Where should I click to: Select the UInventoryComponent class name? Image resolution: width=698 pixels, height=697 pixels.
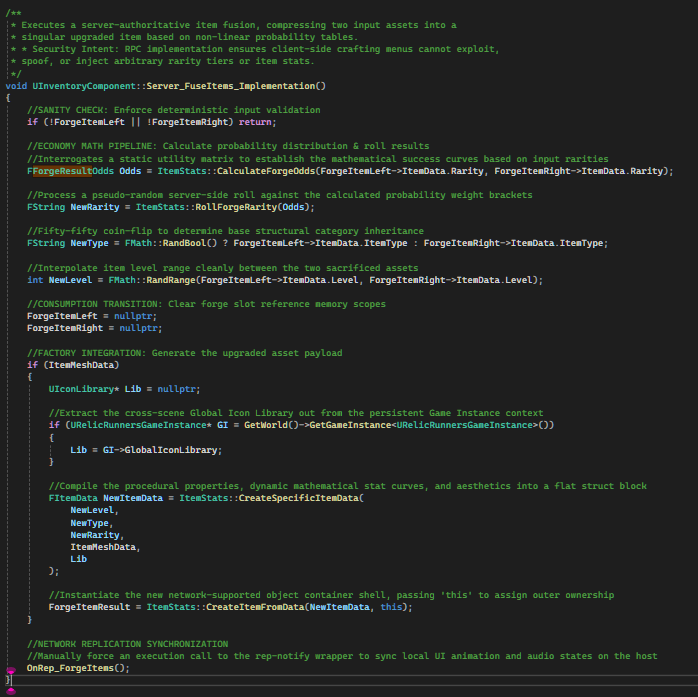[x=84, y=86]
